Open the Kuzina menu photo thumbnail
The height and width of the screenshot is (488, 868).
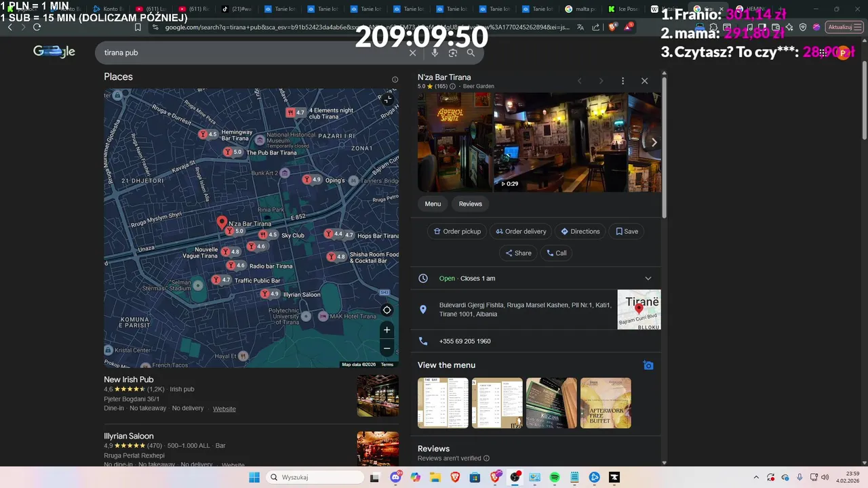[551, 403]
